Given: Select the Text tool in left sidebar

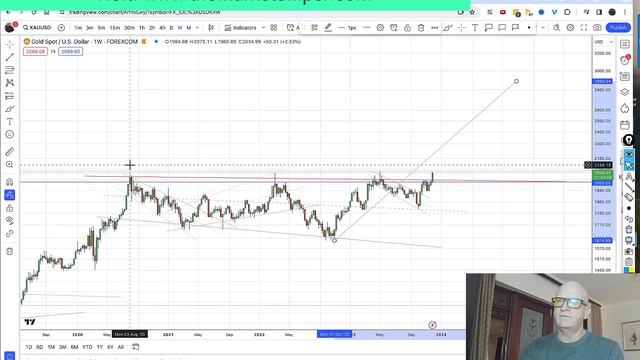Looking at the screenshot, I should click(x=10, y=122).
